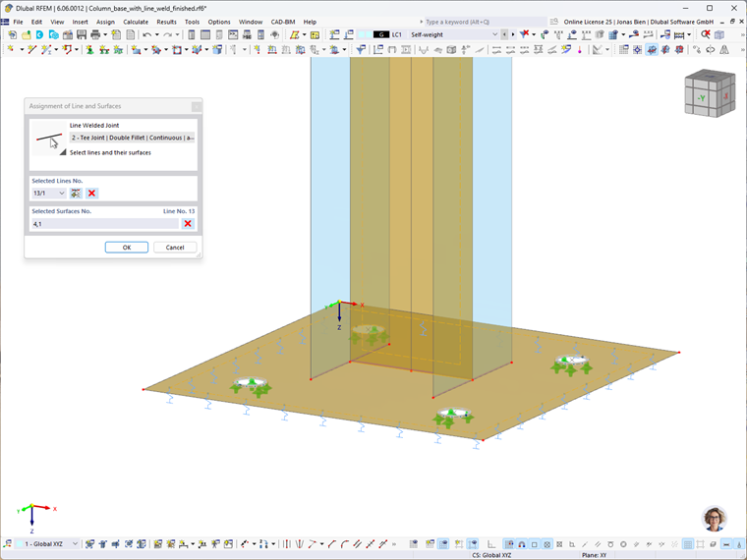Open the File menu
747x560 pixels.
tap(18, 22)
